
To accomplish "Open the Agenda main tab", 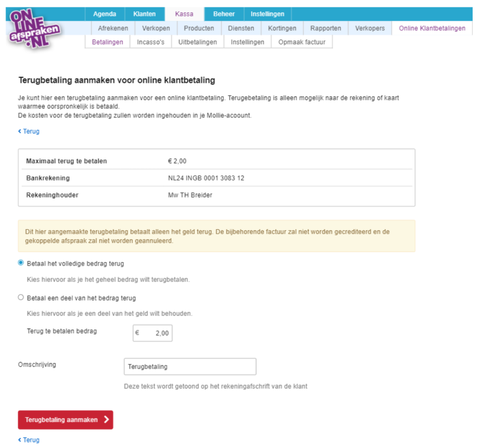I will [x=104, y=14].
